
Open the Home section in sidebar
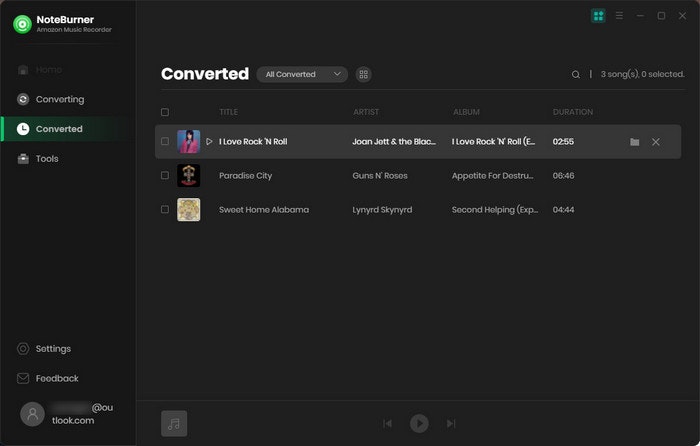tap(39, 70)
